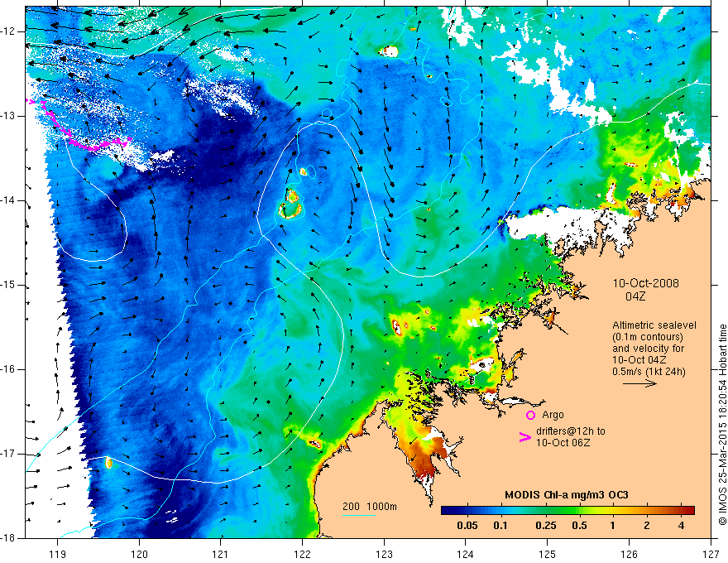The width and height of the screenshot is (728, 563).
Task: Click the 122 longitude axis label
Action: [302, 554]
